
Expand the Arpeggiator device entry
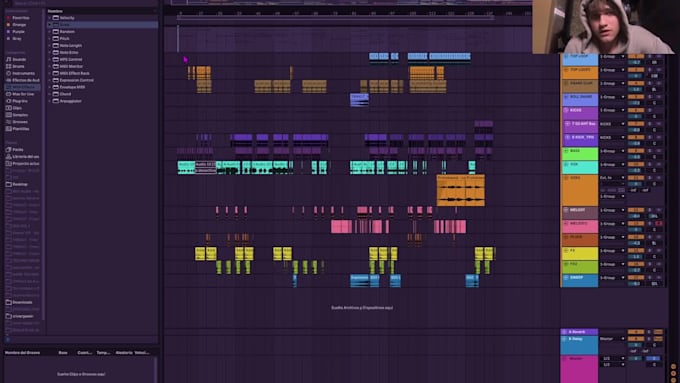(x=50, y=101)
